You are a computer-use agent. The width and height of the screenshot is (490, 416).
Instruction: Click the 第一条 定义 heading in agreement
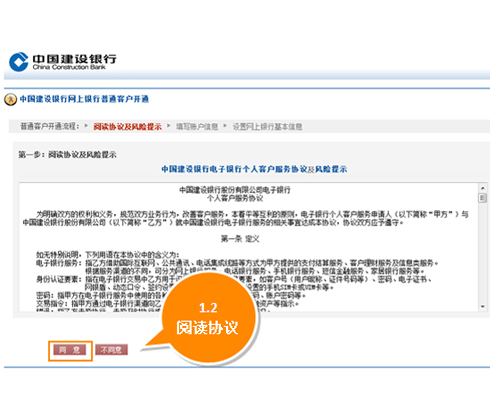click(240, 239)
